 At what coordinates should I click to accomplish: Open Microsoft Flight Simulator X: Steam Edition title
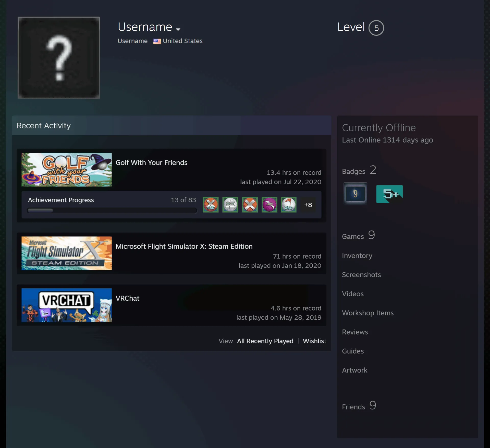184,246
